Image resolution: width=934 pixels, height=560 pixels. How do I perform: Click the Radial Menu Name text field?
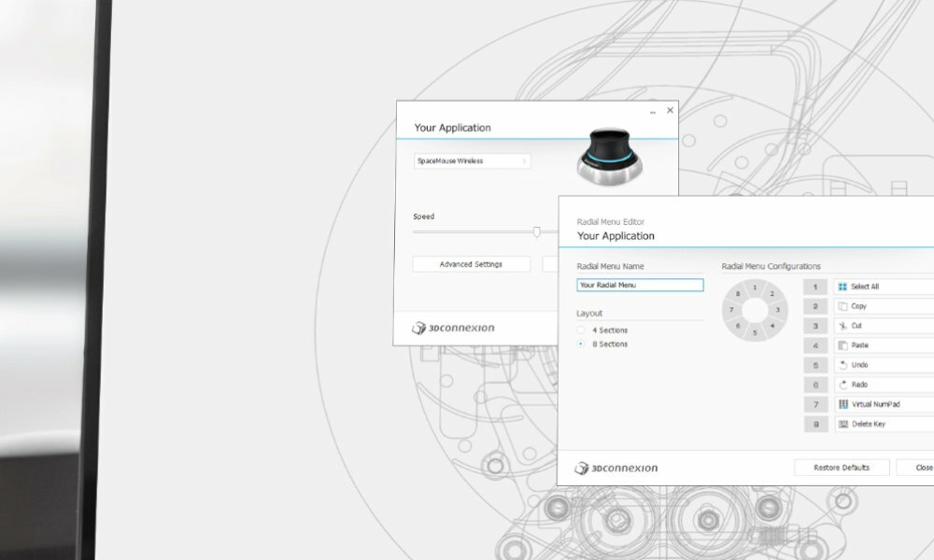(640, 286)
